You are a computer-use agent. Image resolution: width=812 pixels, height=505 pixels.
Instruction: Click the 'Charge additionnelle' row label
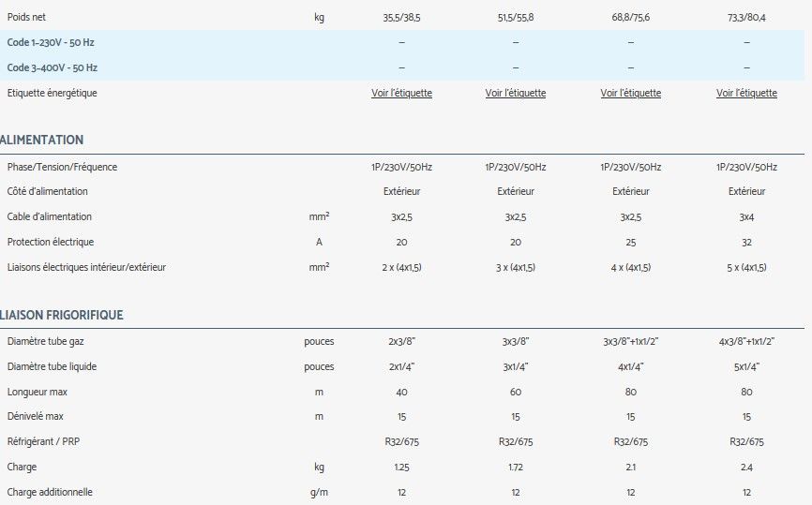50,492
